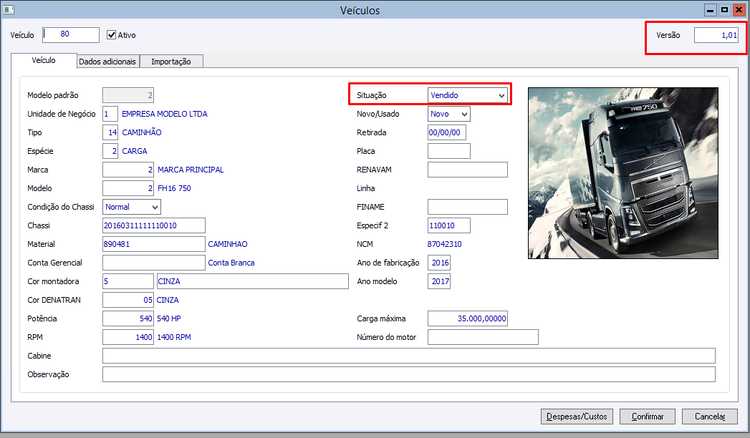The image size is (750, 438).
Task: Click the Material field with 890481
Action: pos(154,244)
